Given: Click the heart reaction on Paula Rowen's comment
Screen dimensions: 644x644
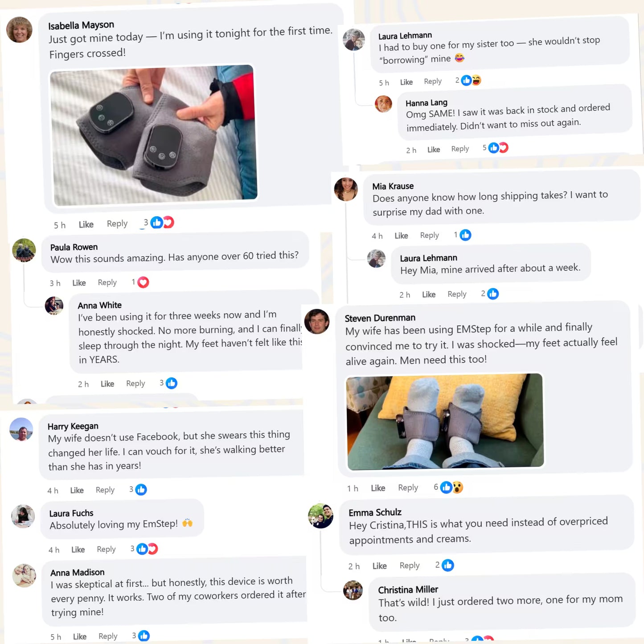Looking at the screenshot, I should [143, 282].
